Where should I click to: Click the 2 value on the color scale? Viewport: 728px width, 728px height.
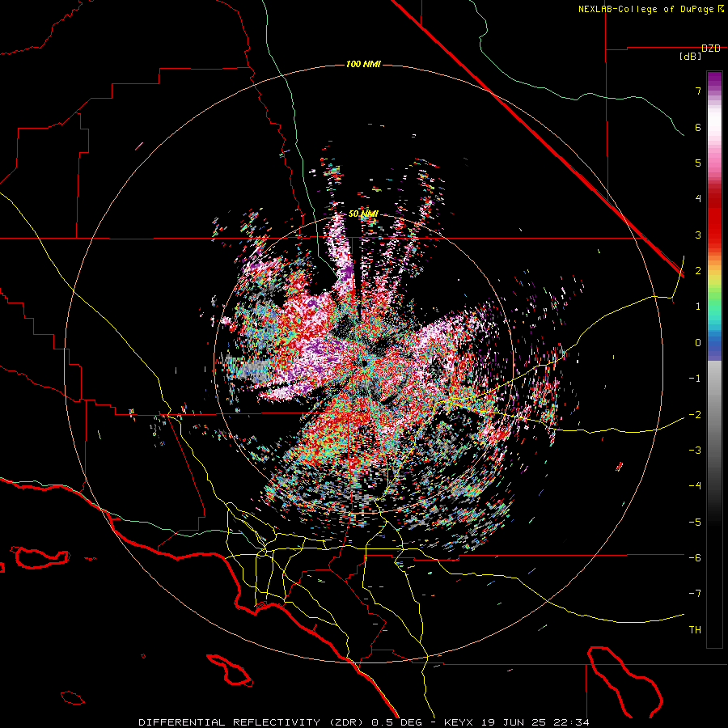click(x=698, y=271)
